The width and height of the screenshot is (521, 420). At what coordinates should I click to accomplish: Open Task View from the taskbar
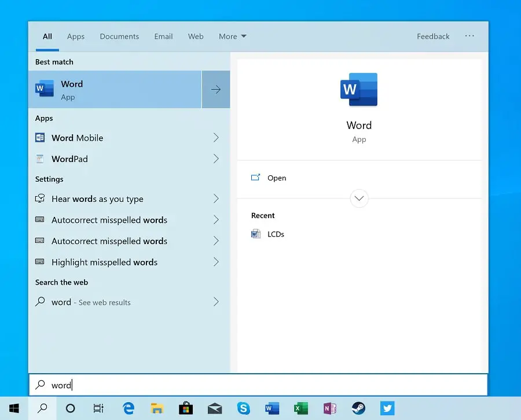98,408
